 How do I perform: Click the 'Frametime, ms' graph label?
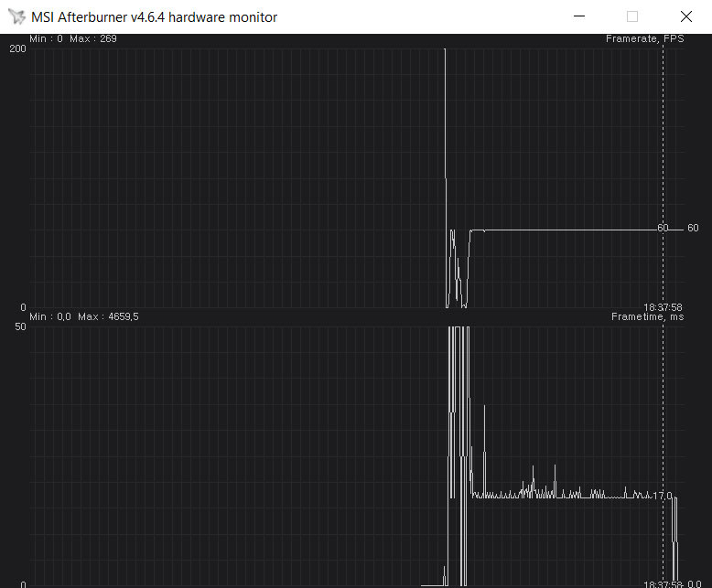pyautogui.click(x=647, y=316)
